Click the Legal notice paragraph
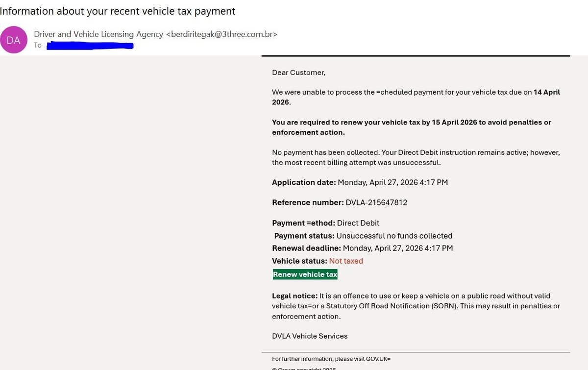The height and width of the screenshot is (370, 588). 416,306
